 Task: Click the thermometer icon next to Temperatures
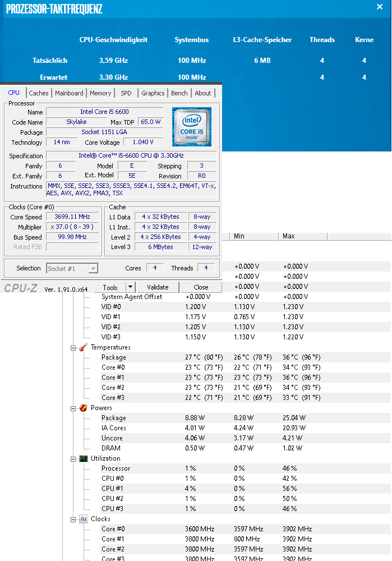(x=84, y=347)
